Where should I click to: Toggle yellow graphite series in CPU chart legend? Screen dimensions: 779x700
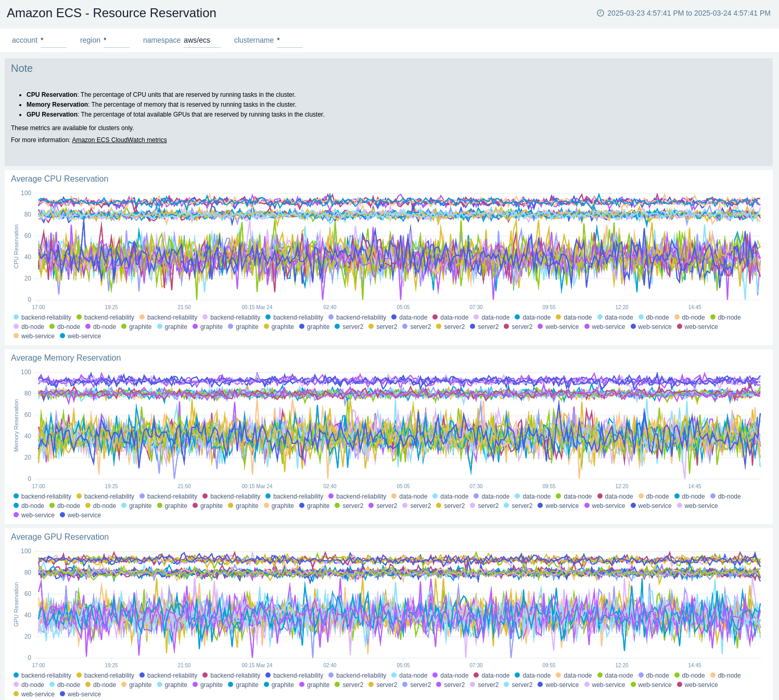point(278,327)
